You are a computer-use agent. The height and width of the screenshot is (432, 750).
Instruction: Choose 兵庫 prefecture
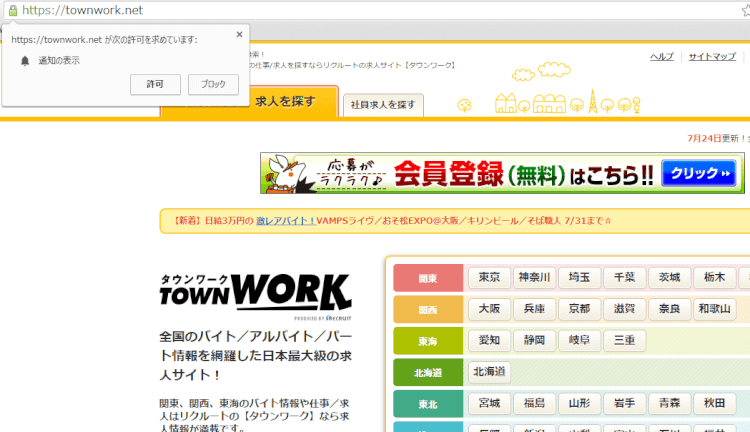534,309
